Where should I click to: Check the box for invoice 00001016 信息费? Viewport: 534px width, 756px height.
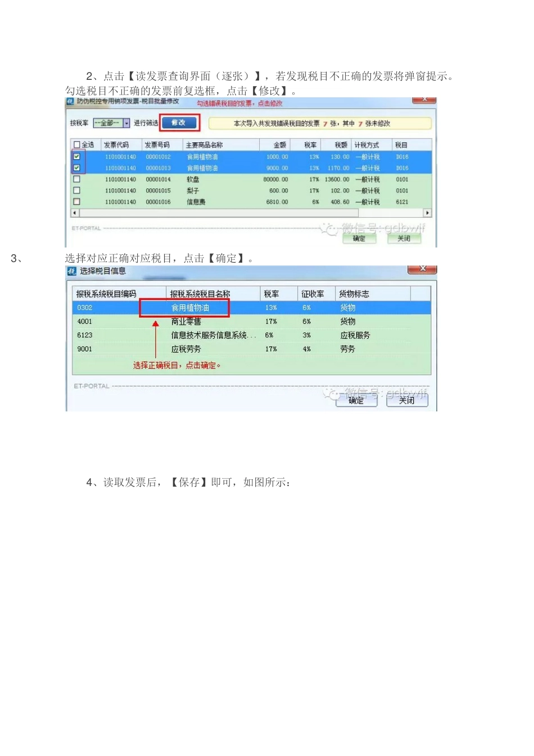(76, 201)
